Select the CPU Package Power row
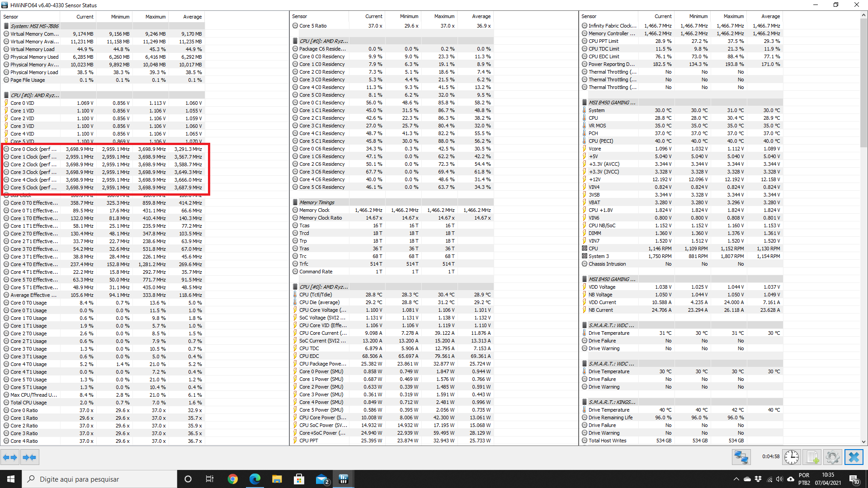The width and height of the screenshot is (868, 488). pyautogui.click(x=392, y=364)
